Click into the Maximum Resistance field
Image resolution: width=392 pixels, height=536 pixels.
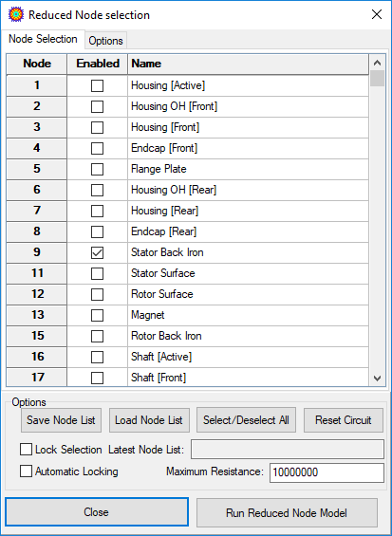coord(327,472)
